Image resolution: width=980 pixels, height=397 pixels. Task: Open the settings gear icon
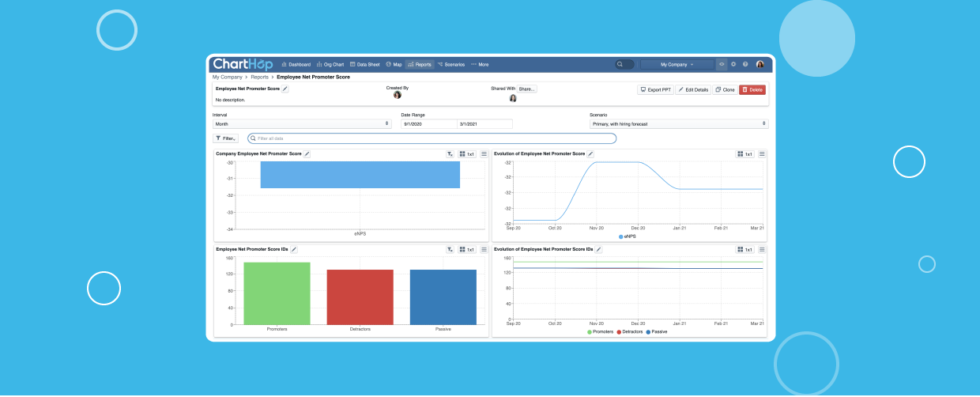(x=733, y=64)
